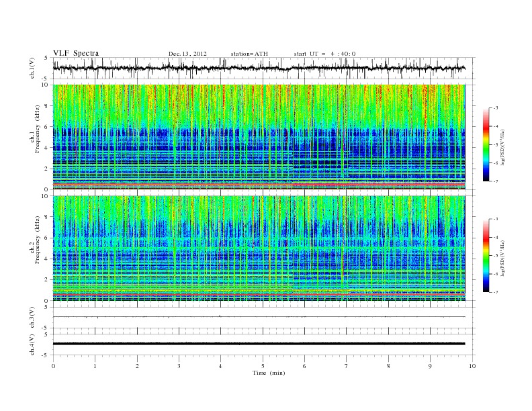Click the "VLF Spectra" plot title
The height and width of the screenshot is (411, 532).
point(76,53)
